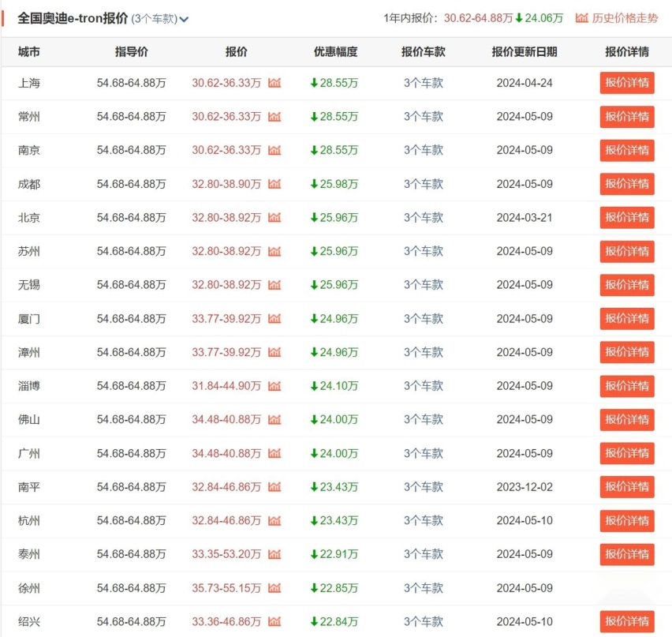Click 30.62-36.33万 price in 上海 row

point(226,83)
